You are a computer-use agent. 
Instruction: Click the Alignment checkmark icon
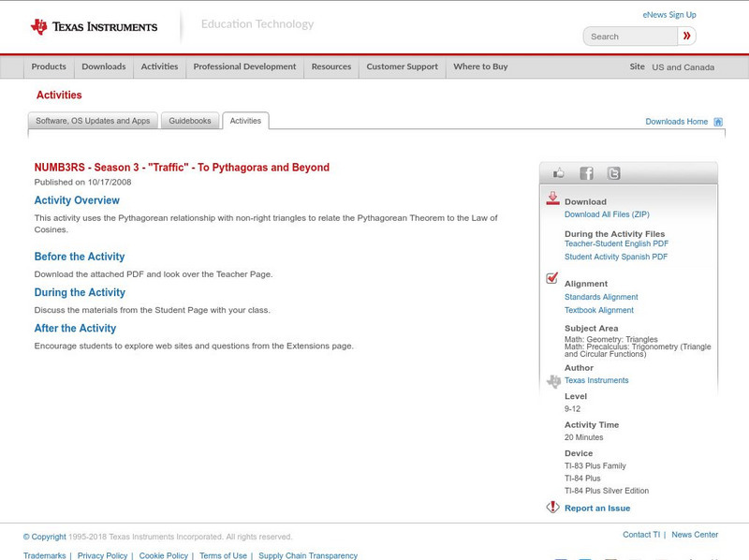pyautogui.click(x=552, y=278)
